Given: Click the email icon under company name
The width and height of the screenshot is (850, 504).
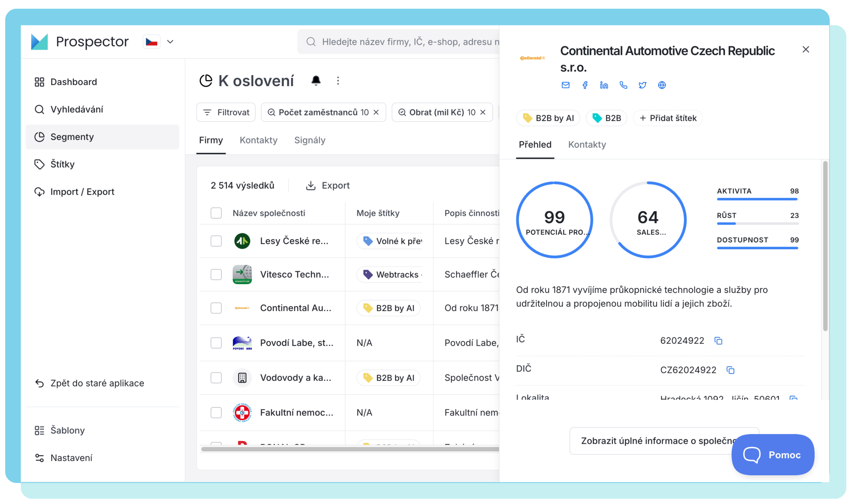Looking at the screenshot, I should (565, 85).
